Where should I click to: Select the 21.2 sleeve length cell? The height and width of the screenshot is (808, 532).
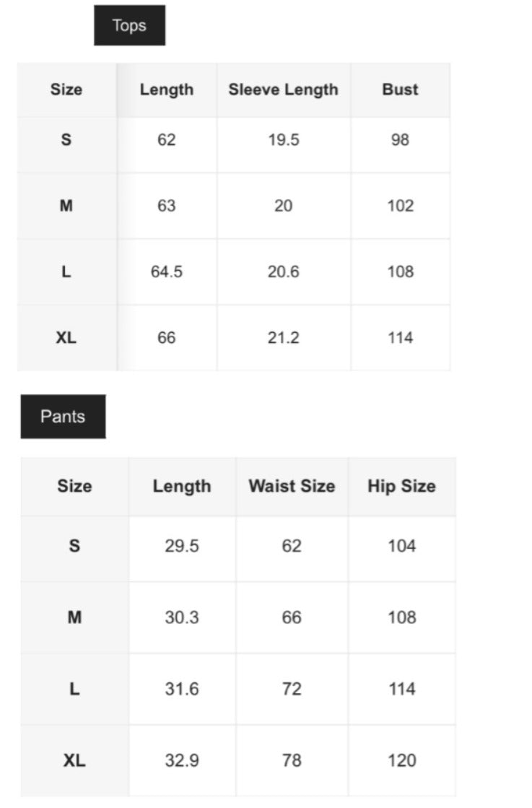click(283, 338)
